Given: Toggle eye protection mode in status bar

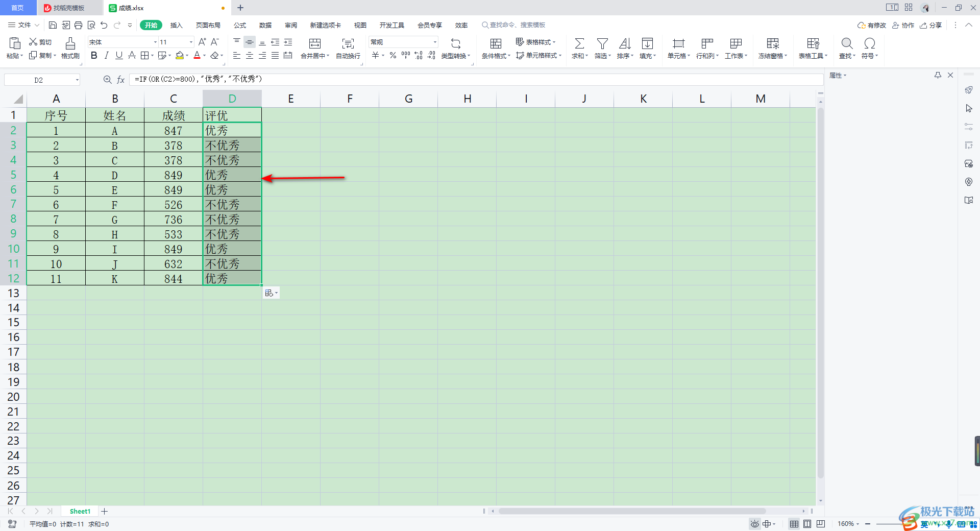Looking at the screenshot, I should pyautogui.click(x=754, y=524).
